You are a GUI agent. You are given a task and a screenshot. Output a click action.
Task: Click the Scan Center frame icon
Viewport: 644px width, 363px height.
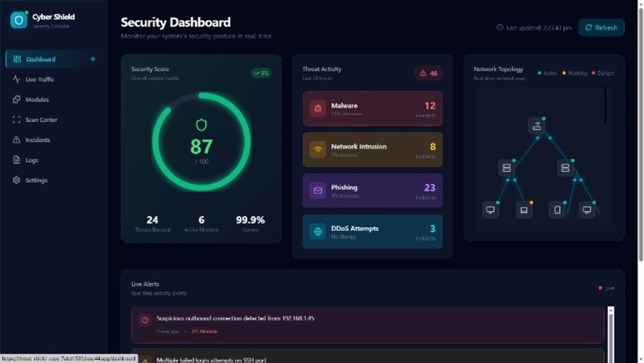(x=17, y=120)
